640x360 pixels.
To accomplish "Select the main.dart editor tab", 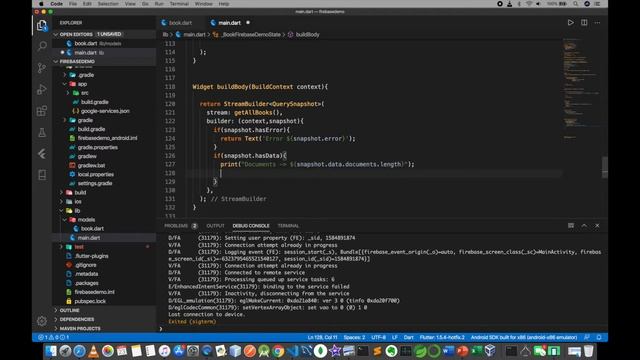I will click(x=229, y=23).
